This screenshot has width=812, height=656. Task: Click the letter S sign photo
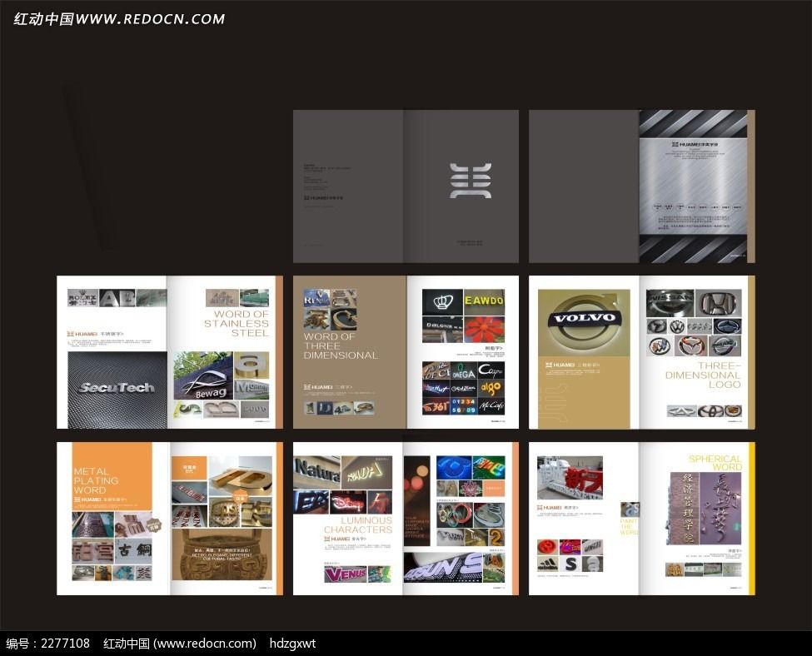(570, 564)
